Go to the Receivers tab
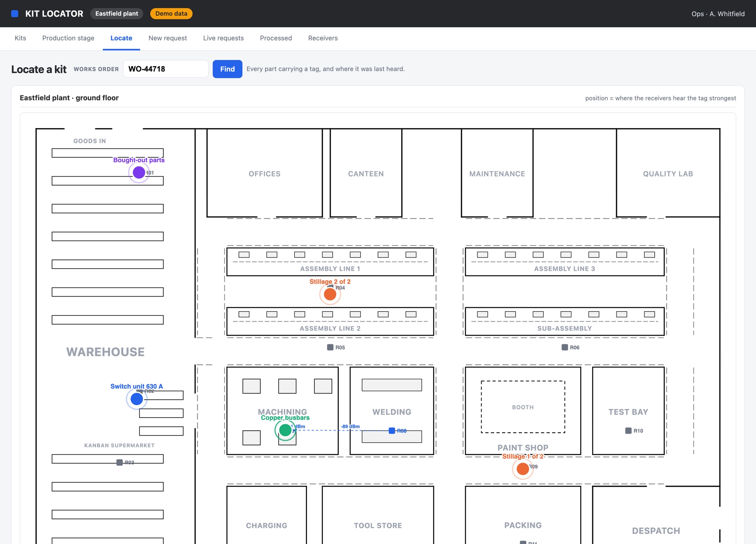This screenshot has width=756, height=544. coord(323,38)
